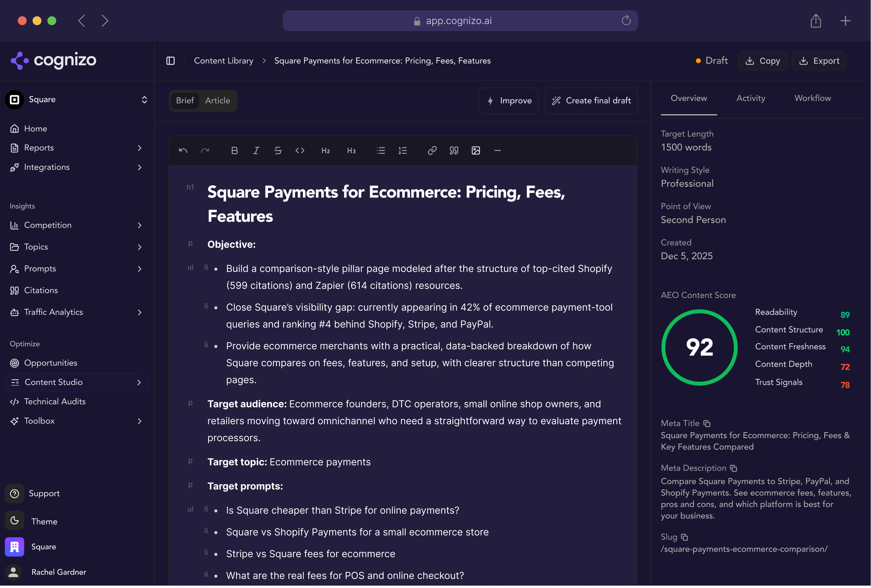This screenshot has height=588, width=871.
Task: Click the numbered list icon
Action: tap(402, 150)
